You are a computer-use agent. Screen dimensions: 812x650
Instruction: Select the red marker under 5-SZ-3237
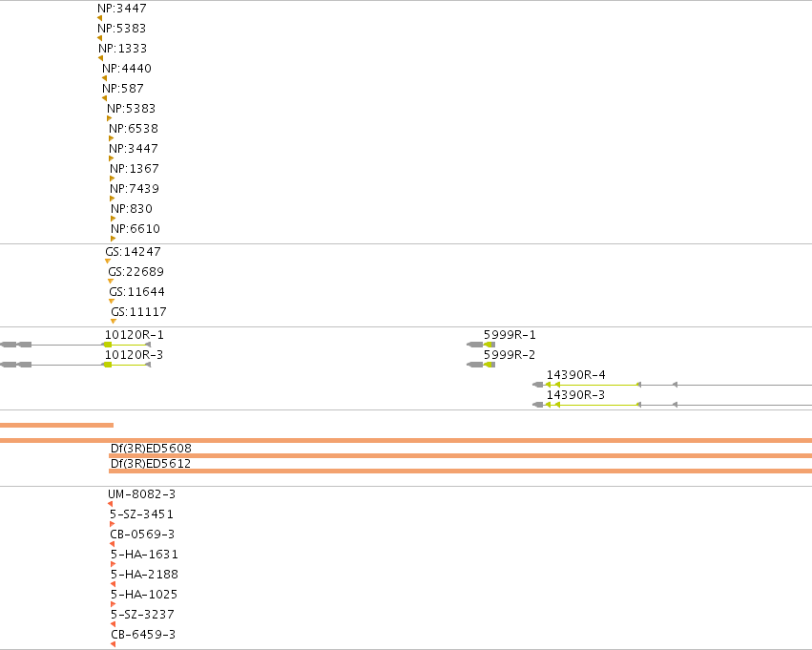click(113, 624)
